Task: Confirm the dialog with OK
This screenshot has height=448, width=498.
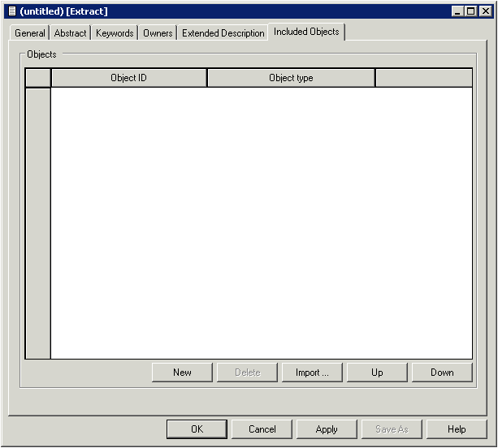Action: pyautogui.click(x=197, y=429)
